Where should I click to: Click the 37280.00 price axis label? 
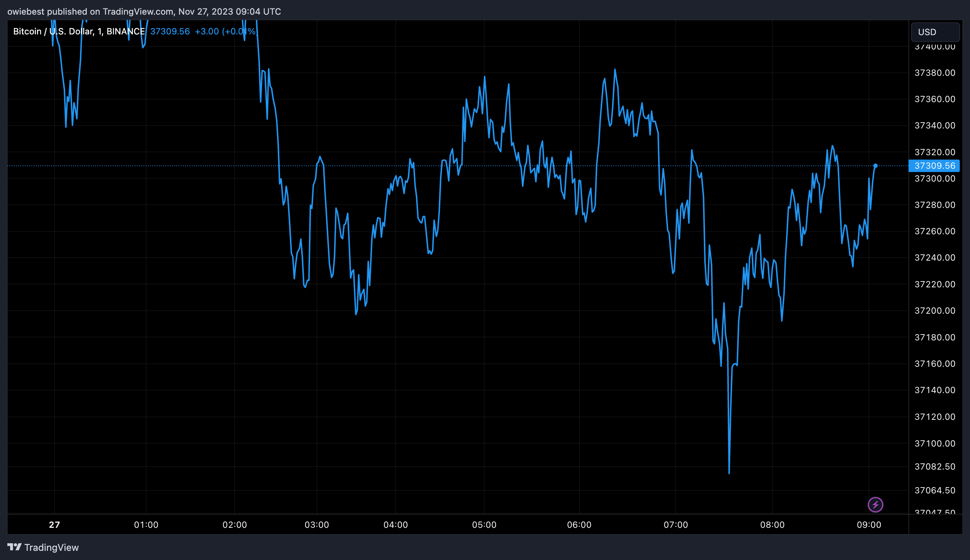point(935,205)
